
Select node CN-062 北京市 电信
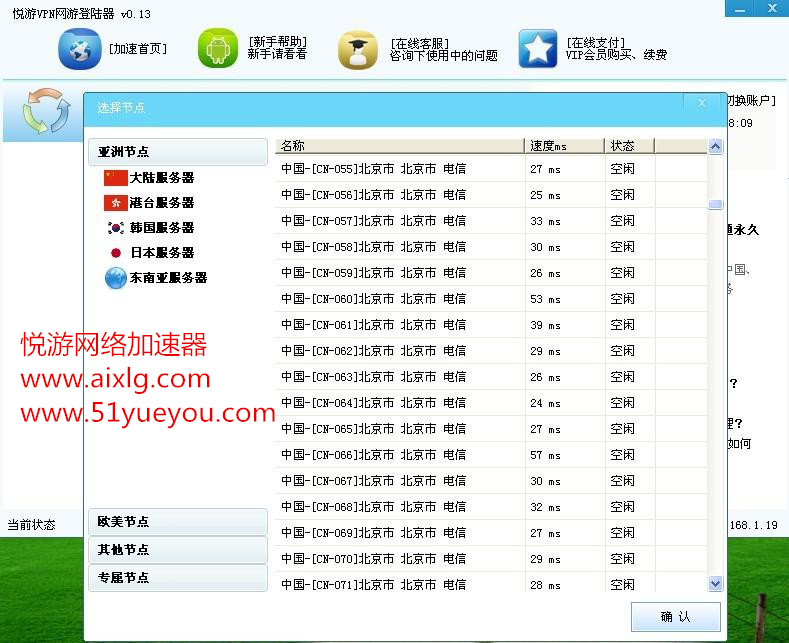pos(491,351)
